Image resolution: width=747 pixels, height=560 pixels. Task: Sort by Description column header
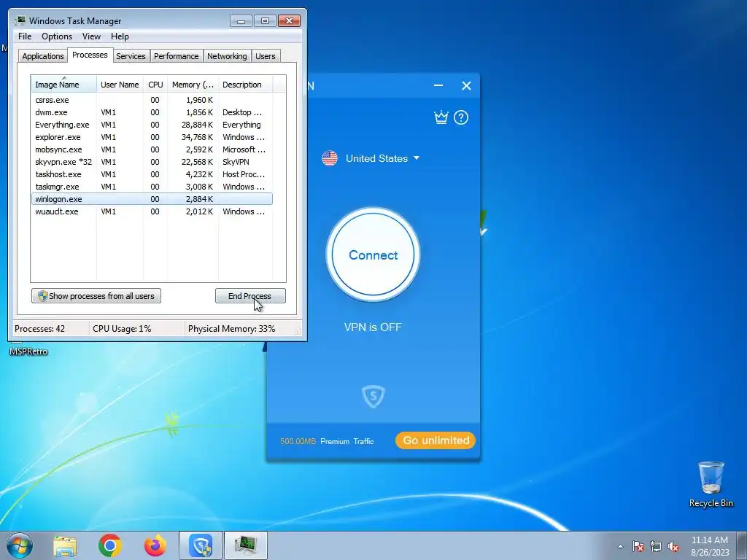pyautogui.click(x=245, y=85)
